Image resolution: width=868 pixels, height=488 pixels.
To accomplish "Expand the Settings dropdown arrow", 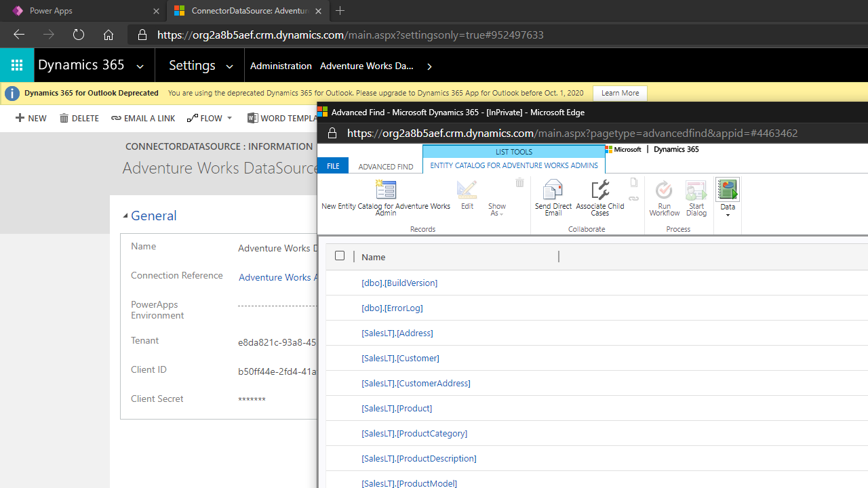I will [x=229, y=66].
